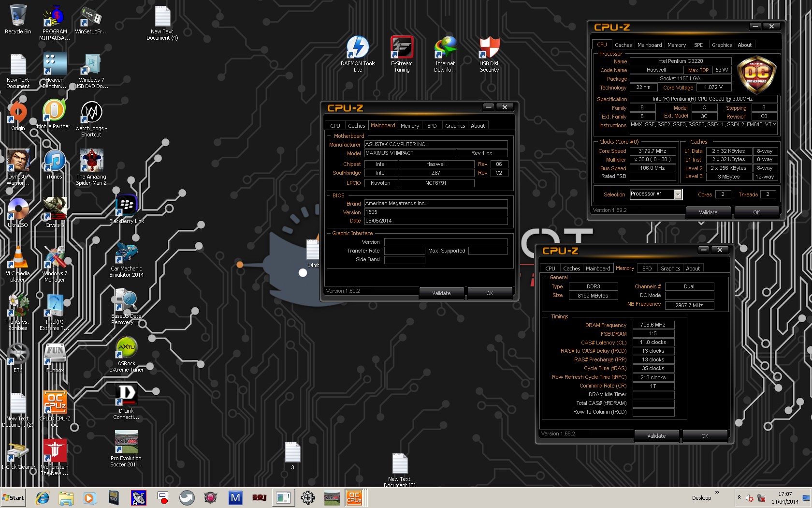Screen dimensions: 812x508
Task: Click the OC CPU-Z taskbar button
Action: pos(354,497)
